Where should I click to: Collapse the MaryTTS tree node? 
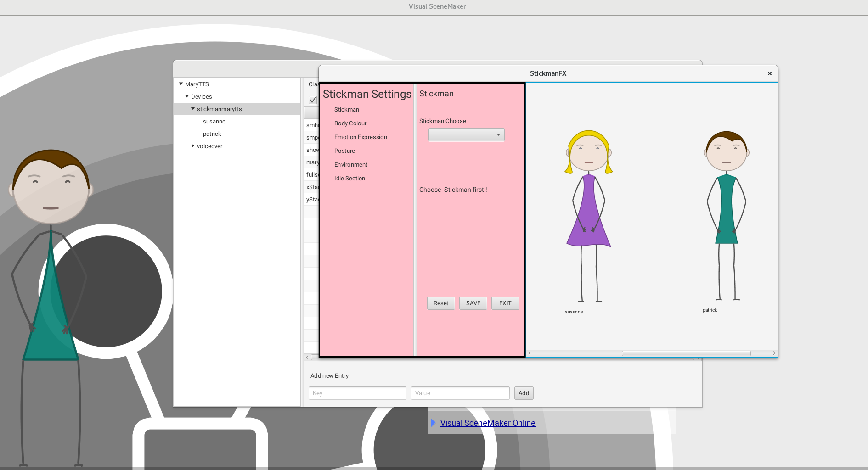pyautogui.click(x=181, y=84)
